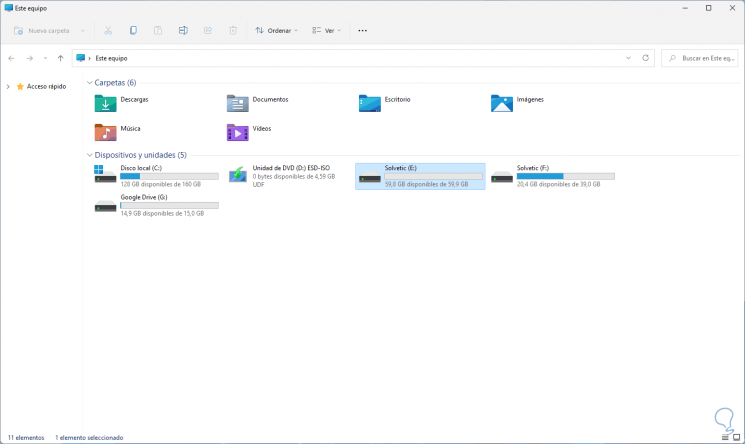Select the Música folder icon
This screenshot has height=444, width=745.
pos(105,132)
